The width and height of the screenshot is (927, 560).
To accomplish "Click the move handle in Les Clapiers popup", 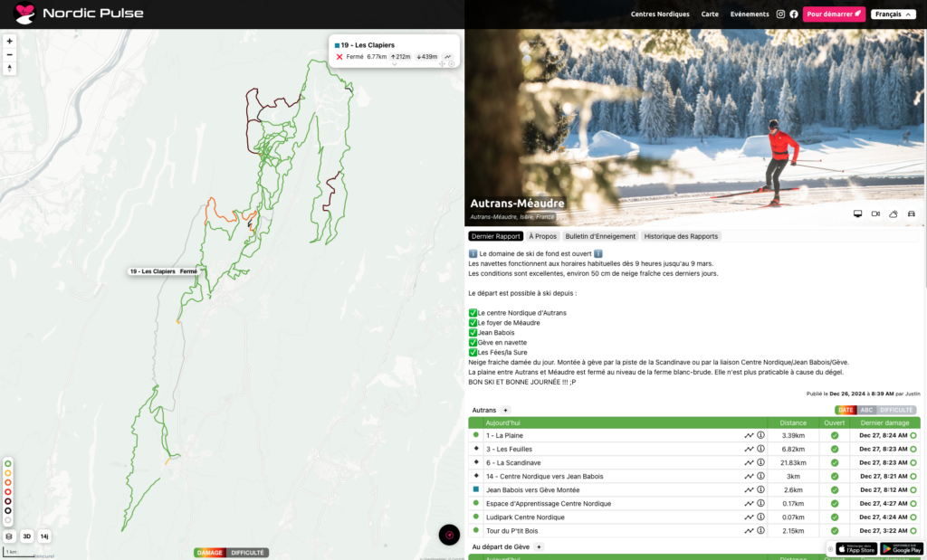I will pos(442,64).
